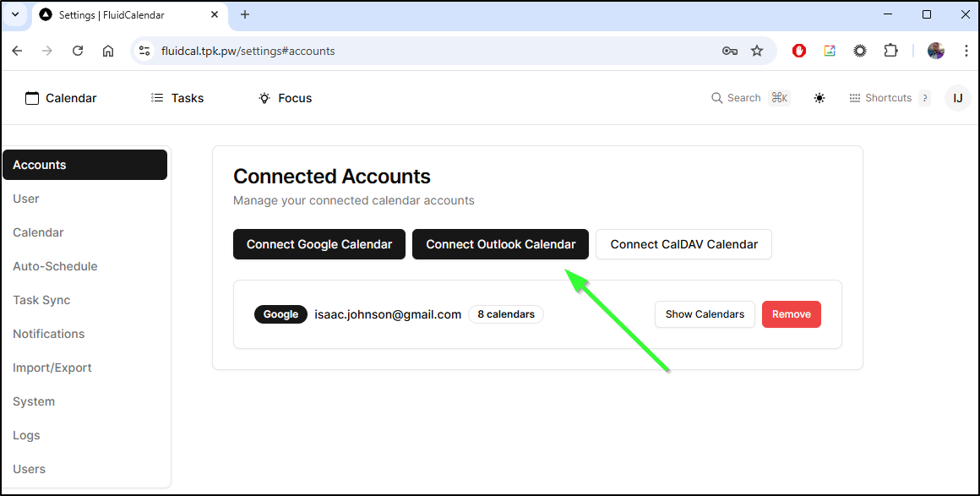980x496 pixels.
Task: Close the Settings | FluidCalendar tab
Action: pos(215,14)
